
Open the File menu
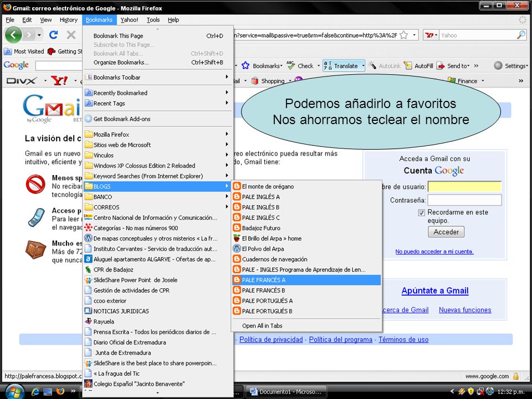pos(10,20)
